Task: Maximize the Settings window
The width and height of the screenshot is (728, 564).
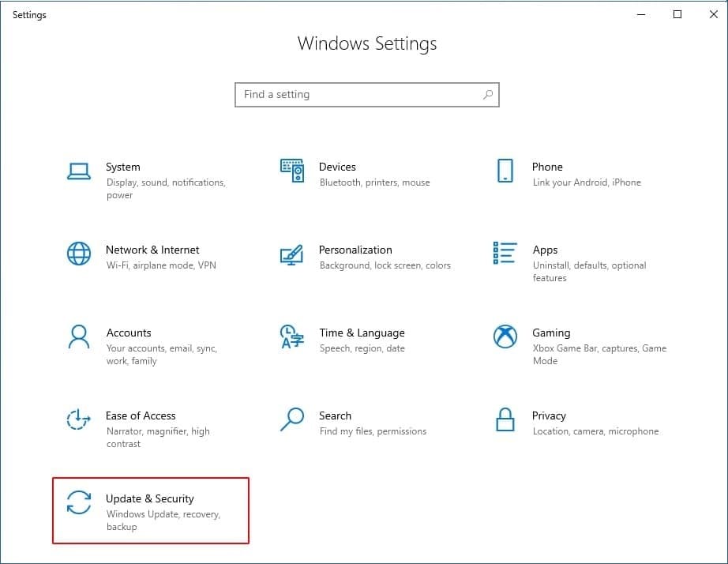Action: coord(677,14)
